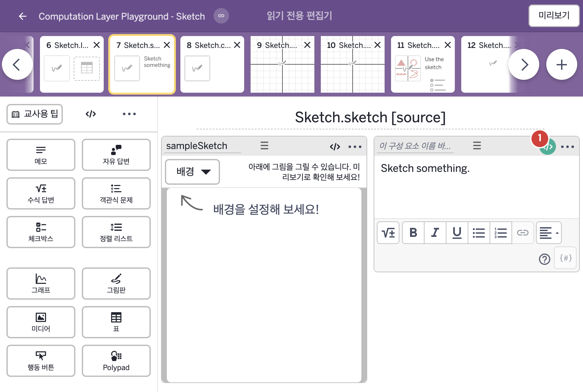Add a 미디어 media component
Image resolution: width=583 pixels, height=392 pixels.
(41, 322)
